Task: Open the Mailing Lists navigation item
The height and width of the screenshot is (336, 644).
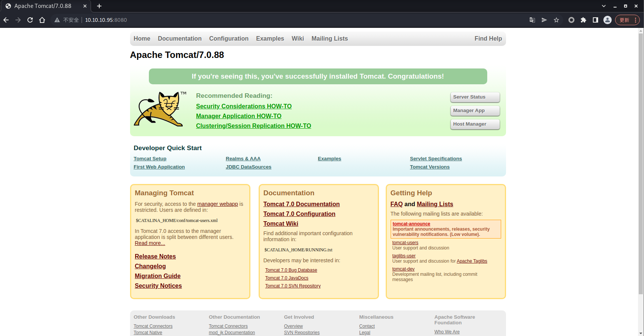Action: tap(330, 38)
